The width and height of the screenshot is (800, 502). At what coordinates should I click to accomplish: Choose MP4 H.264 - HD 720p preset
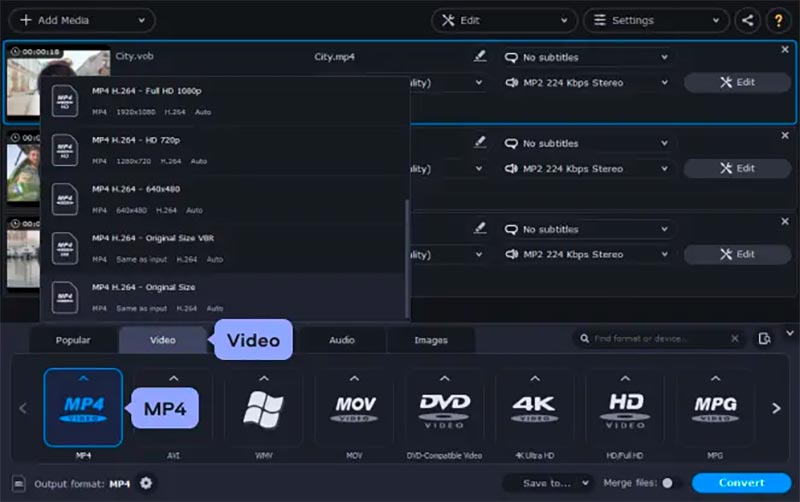[x=223, y=150]
